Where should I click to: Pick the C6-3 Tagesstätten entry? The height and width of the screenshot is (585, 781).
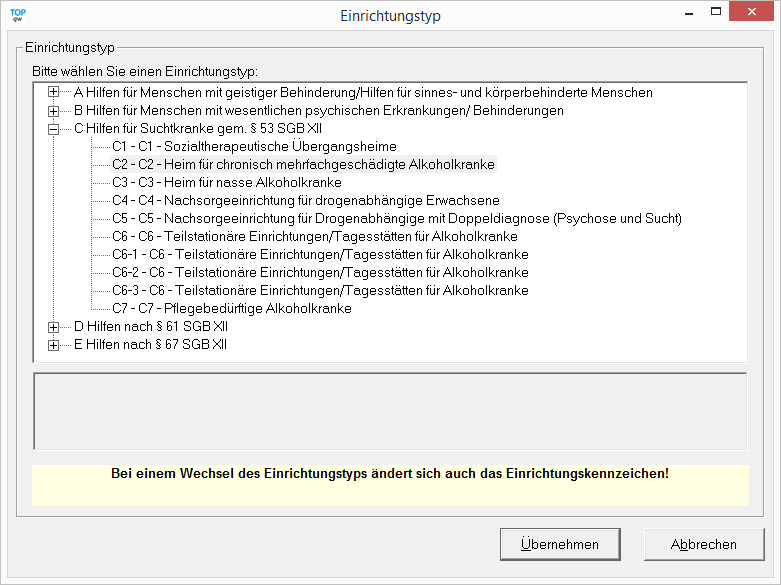click(320, 291)
